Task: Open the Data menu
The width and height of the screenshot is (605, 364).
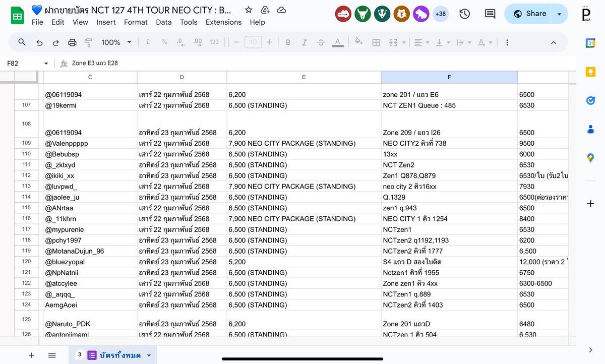Action: 164,22
